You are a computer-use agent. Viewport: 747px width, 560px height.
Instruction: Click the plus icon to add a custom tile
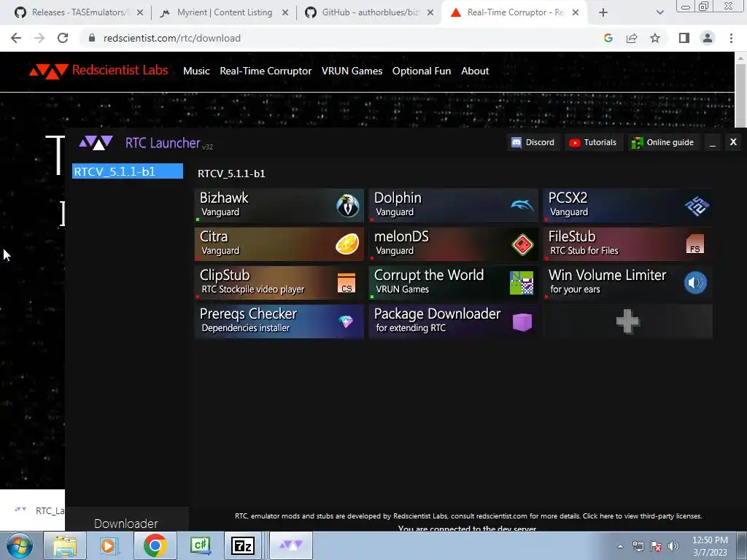pyautogui.click(x=627, y=322)
